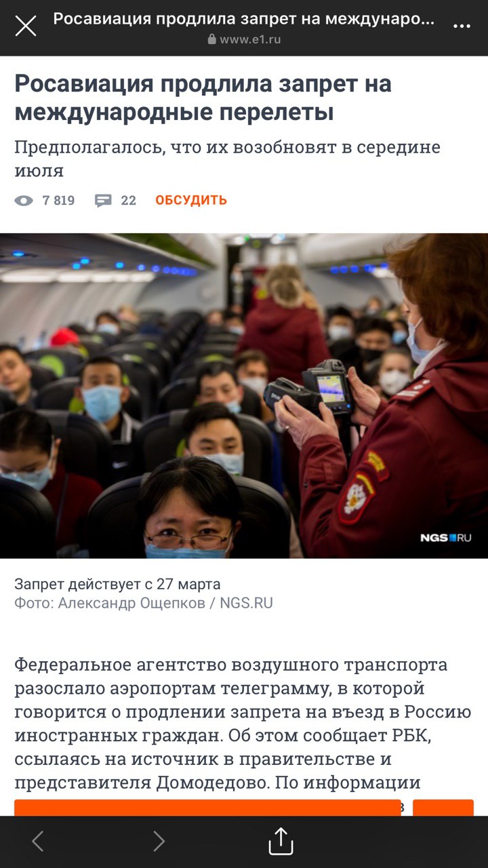The width and height of the screenshot is (488, 868).
Task: Tap caption 'Запрет действует с 27 марта'
Action: 117,584
